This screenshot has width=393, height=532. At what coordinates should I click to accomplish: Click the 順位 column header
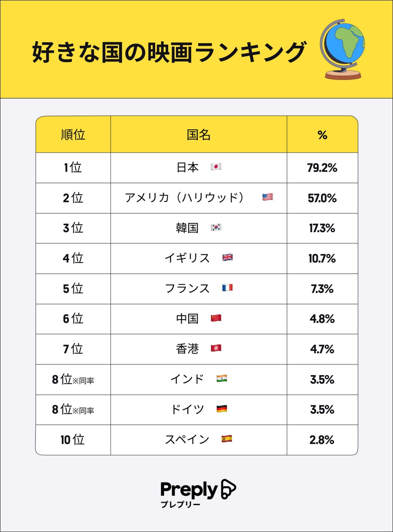73,135
